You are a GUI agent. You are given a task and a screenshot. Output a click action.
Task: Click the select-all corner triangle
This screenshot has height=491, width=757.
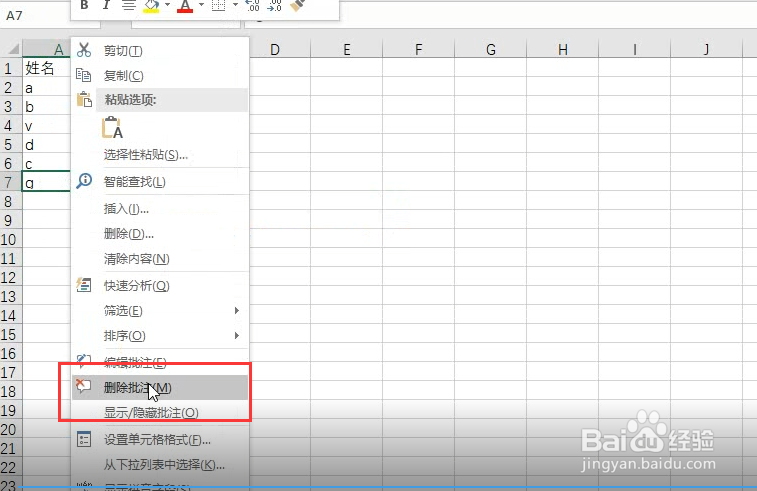click(x=12, y=49)
